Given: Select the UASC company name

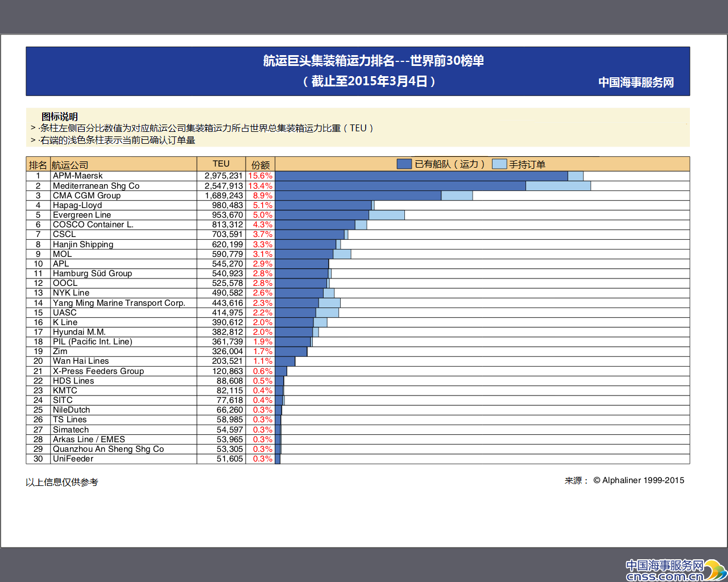Looking at the screenshot, I should (65, 313).
